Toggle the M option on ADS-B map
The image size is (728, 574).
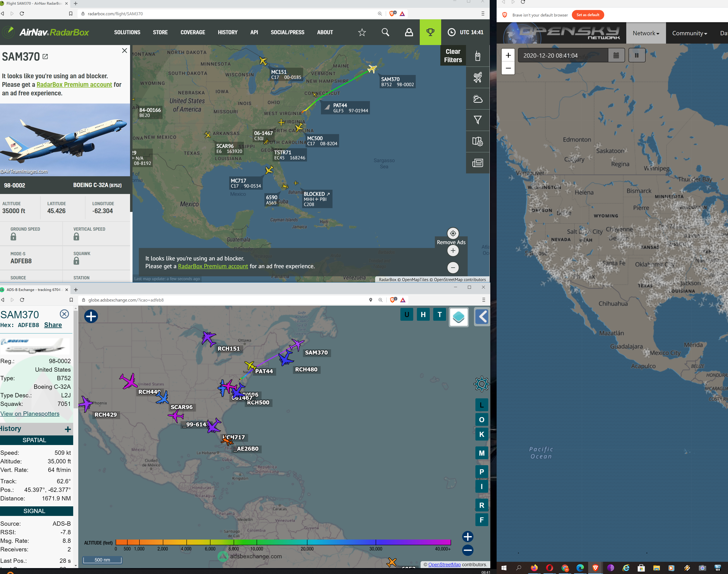point(482,453)
